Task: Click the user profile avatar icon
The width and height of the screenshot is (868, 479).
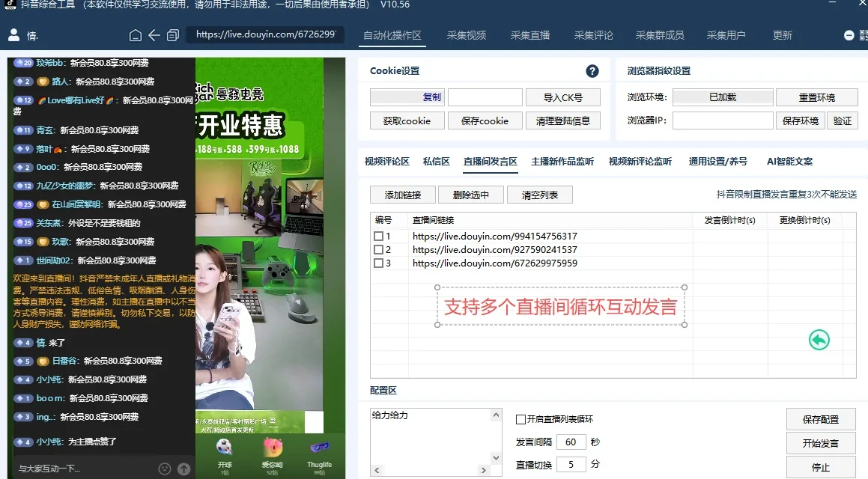Action: 13,35
